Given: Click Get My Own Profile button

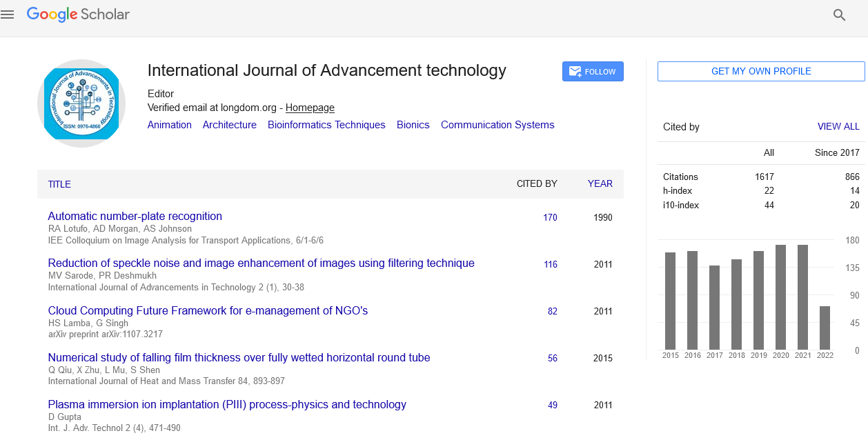Looking at the screenshot, I should pyautogui.click(x=760, y=72).
